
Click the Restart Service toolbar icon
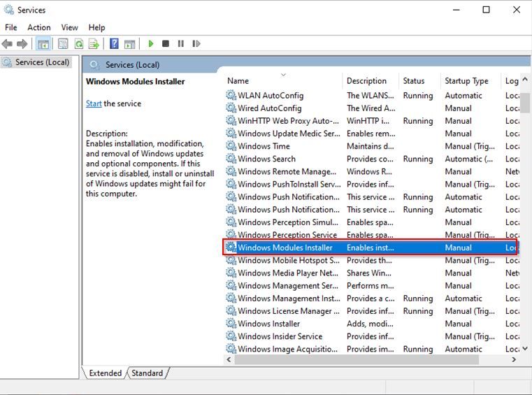click(x=196, y=44)
